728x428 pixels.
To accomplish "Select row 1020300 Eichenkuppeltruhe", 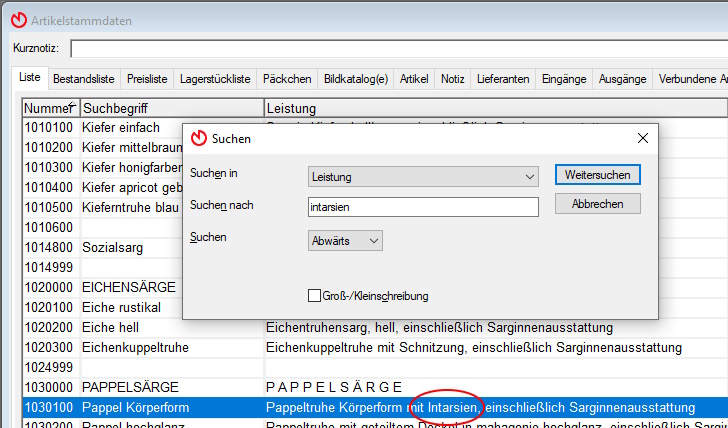I will point(375,348).
